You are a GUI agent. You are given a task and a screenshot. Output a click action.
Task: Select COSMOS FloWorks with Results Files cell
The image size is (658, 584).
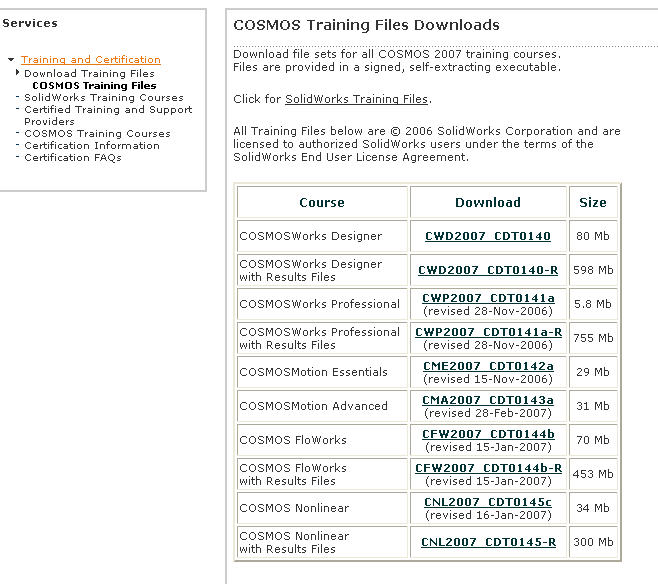point(322,474)
